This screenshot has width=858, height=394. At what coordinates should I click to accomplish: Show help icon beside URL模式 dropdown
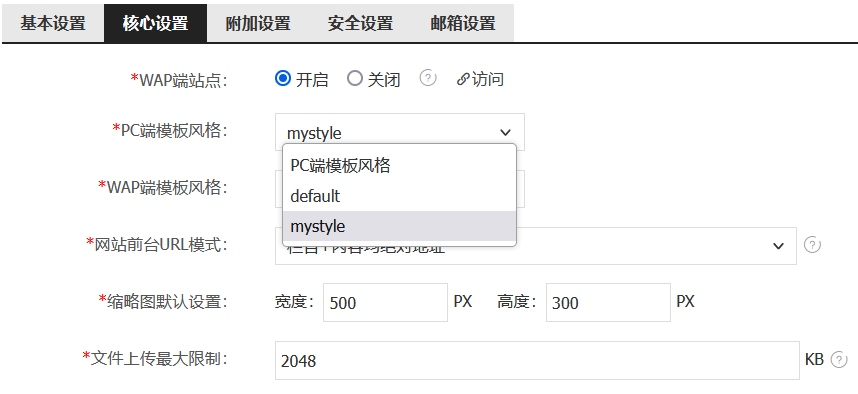[x=812, y=245]
